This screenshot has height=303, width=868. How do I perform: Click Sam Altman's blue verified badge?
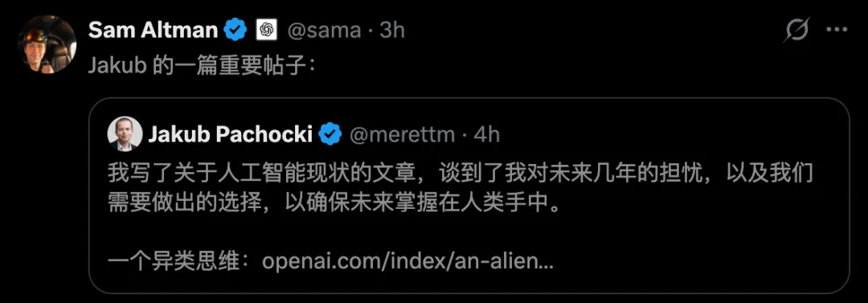point(235,30)
